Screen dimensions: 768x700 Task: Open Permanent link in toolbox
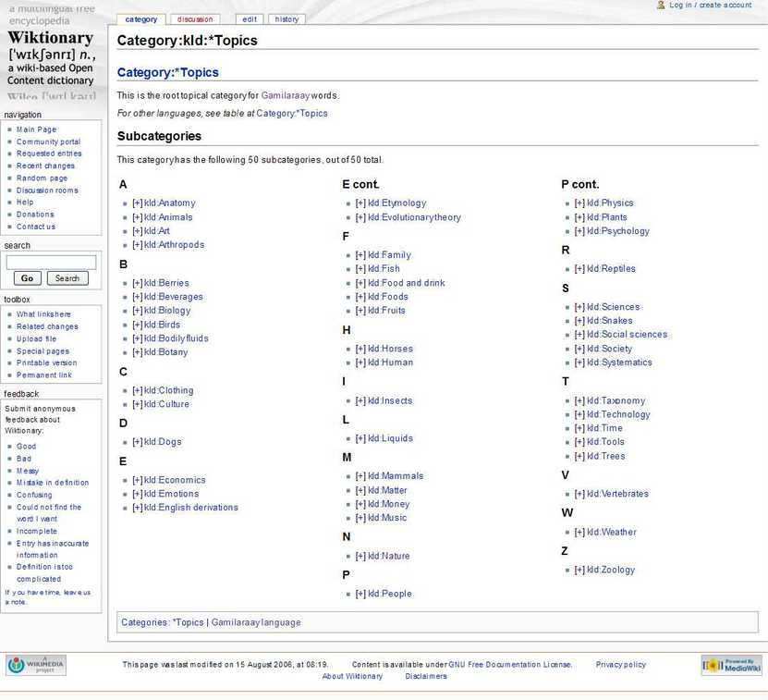coord(44,375)
